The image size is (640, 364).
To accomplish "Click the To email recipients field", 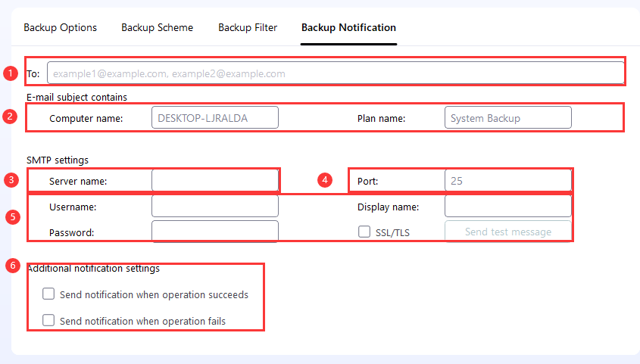I will (336, 73).
